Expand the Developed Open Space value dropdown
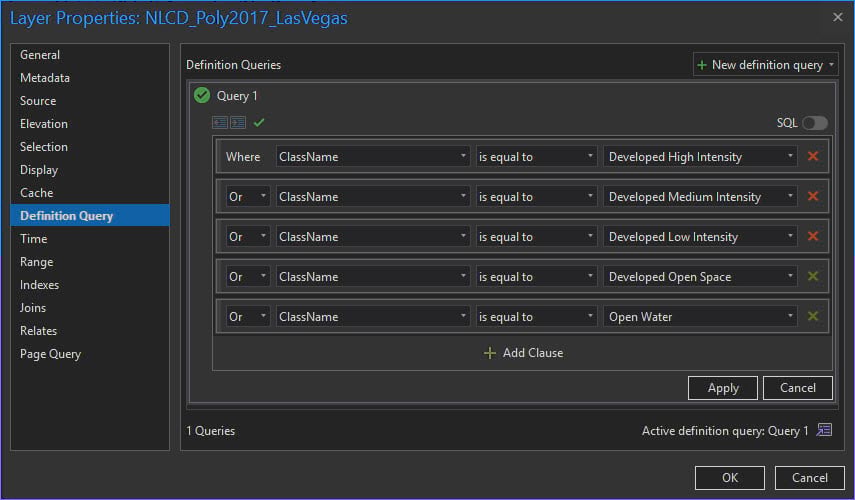This screenshot has height=500, width=855. coord(791,277)
